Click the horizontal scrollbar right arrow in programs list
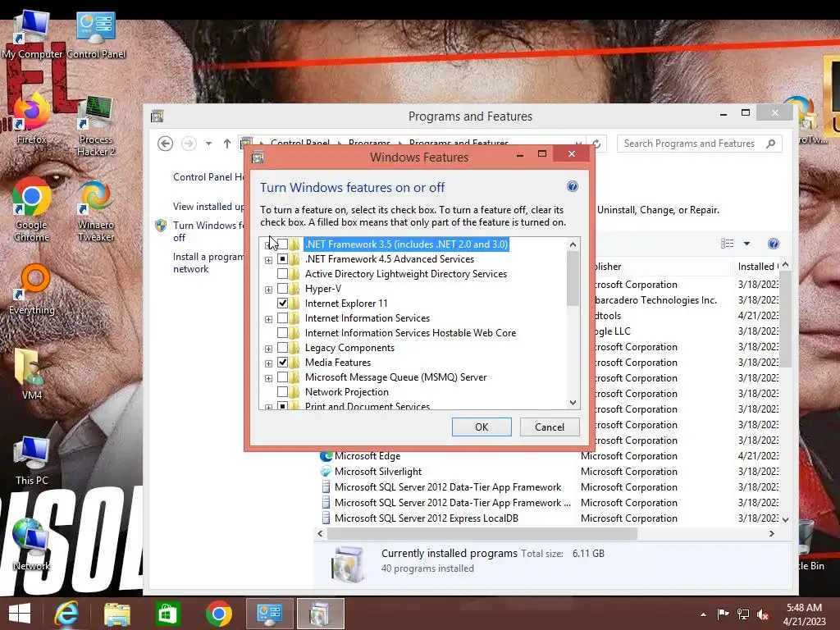 point(771,533)
